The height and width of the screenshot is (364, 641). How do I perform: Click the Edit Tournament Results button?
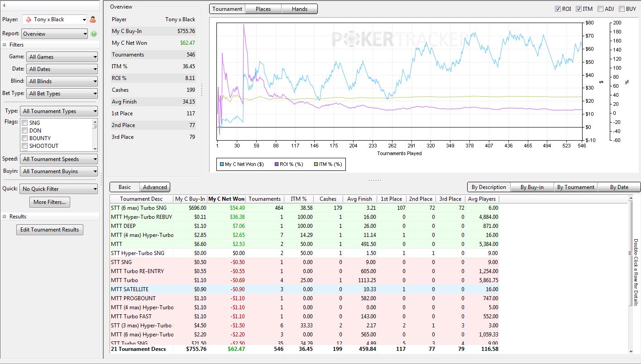tap(50, 230)
